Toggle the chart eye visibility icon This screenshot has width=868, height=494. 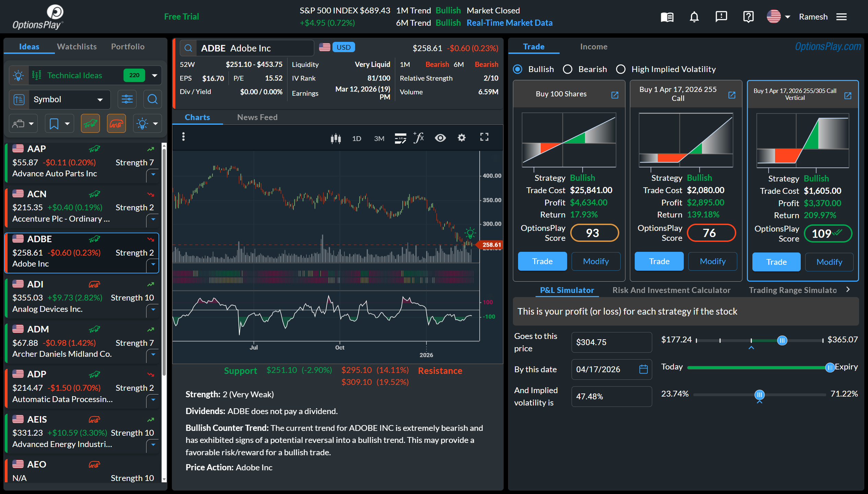pos(440,138)
